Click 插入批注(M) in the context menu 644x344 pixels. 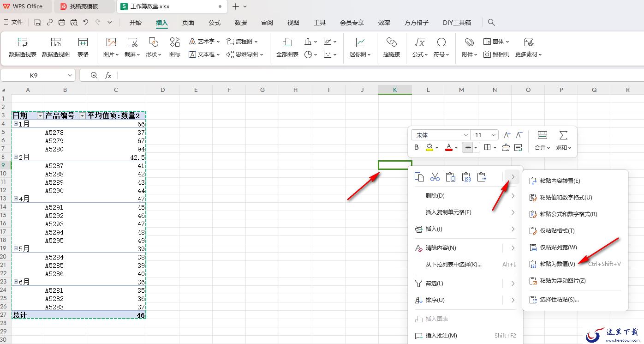465,336
